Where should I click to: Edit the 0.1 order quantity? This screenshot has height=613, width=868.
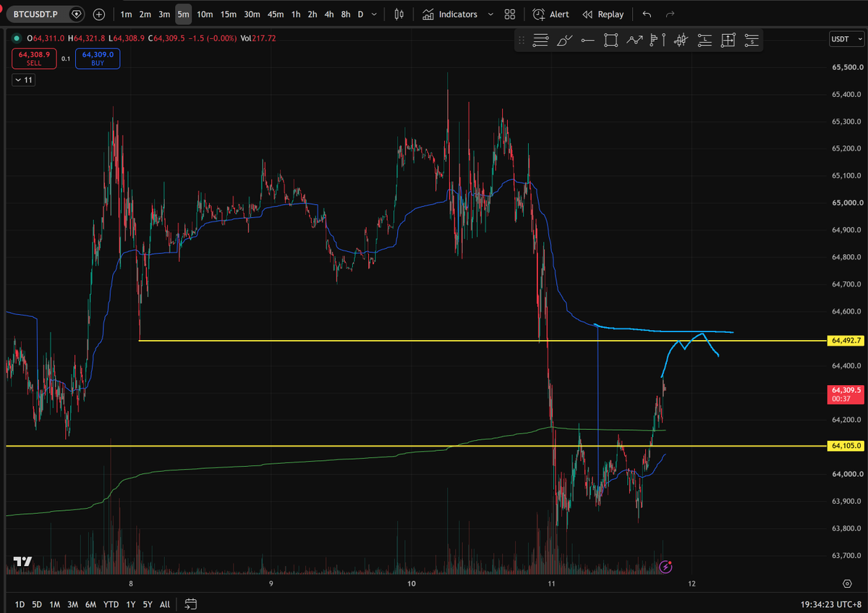point(66,59)
